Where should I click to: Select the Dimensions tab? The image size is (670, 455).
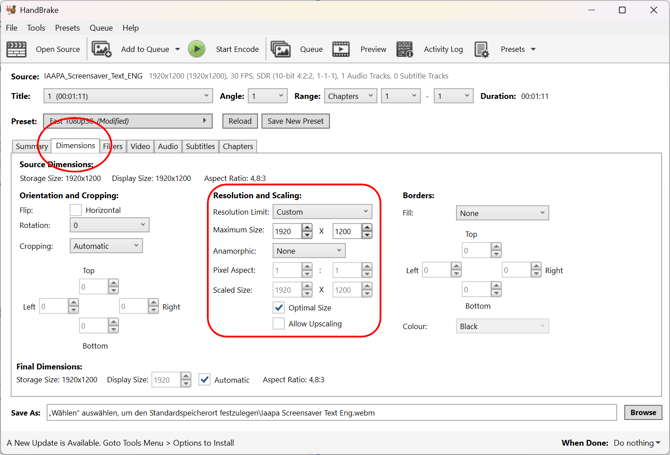click(x=75, y=146)
